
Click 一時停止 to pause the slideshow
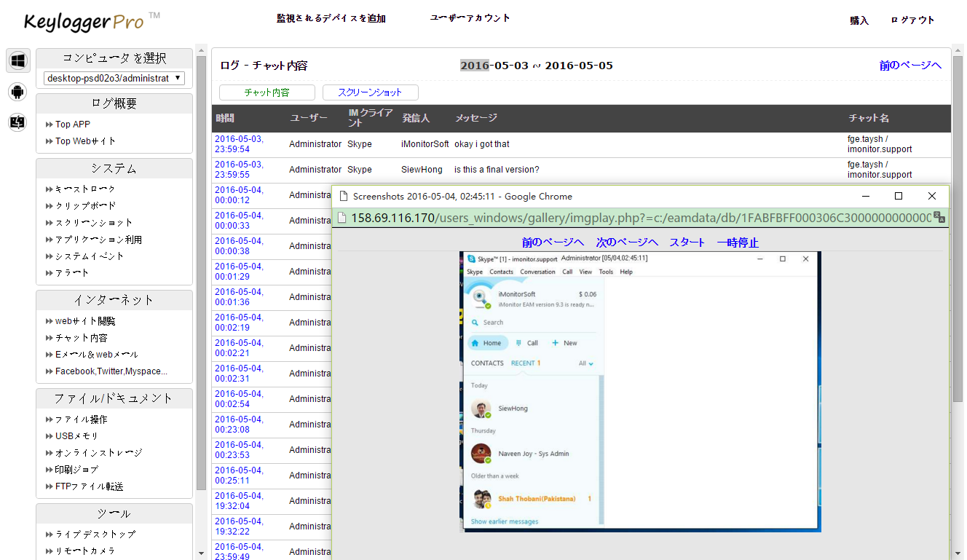(x=738, y=242)
